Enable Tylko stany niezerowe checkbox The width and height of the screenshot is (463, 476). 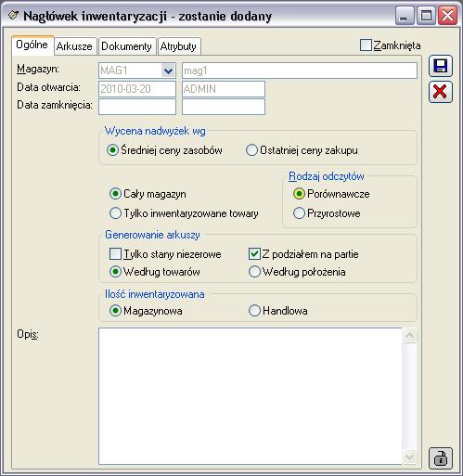(x=115, y=254)
